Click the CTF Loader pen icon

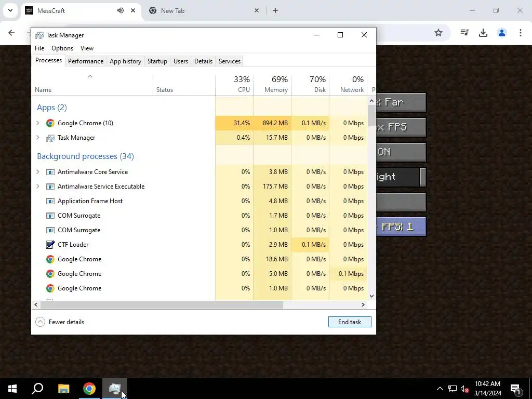click(x=50, y=245)
